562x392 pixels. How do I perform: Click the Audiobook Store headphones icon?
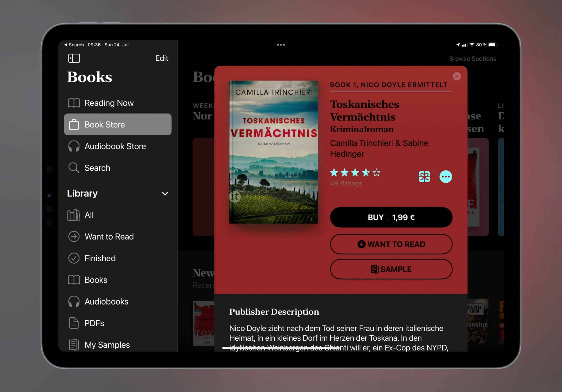(x=74, y=146)
